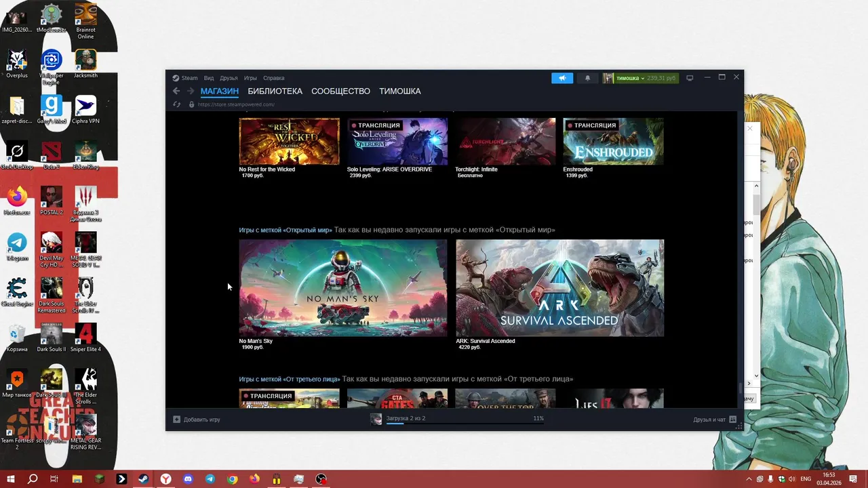Open the тимошка account dropdown
868x488 pixels.
click(641, 78)
